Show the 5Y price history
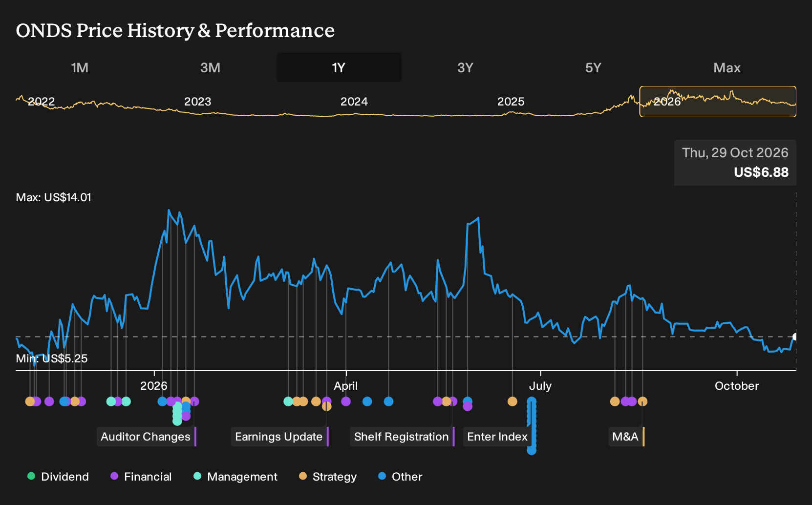The height and width of the screenshot is (505, 812). pos(593,67)
